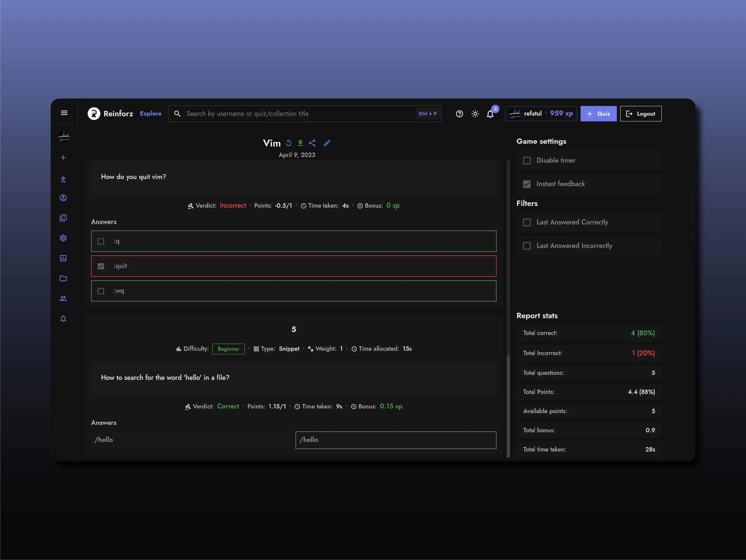This screenshot has width=746, height=560.
Task: Click the refatul profile with 959 xp
Action: point(541,113)
